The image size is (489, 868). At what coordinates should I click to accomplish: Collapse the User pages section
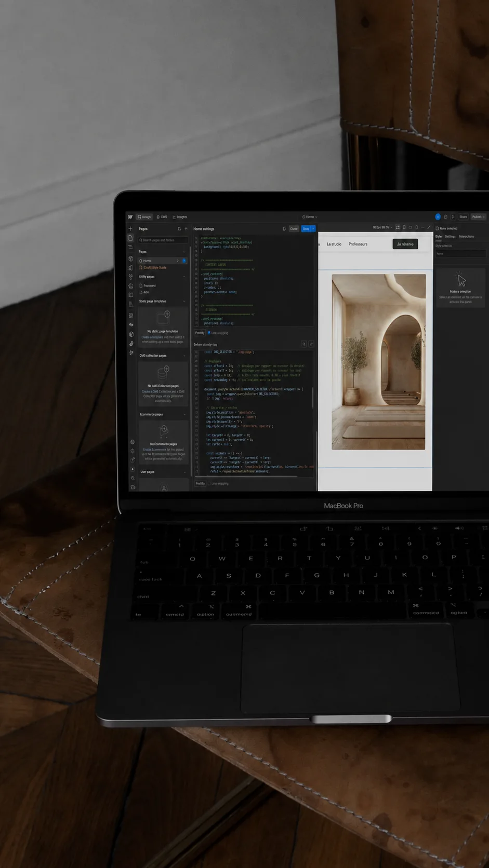tap(184, 472)
